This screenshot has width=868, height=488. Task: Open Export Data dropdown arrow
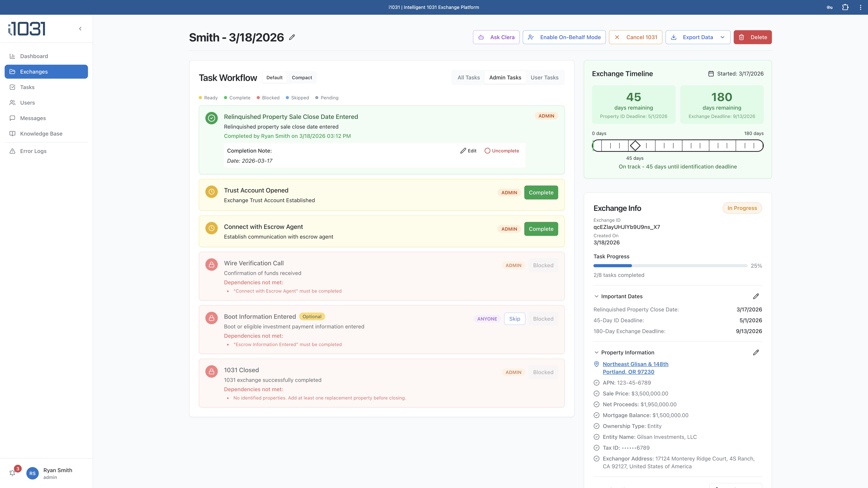tap(722, 37)
